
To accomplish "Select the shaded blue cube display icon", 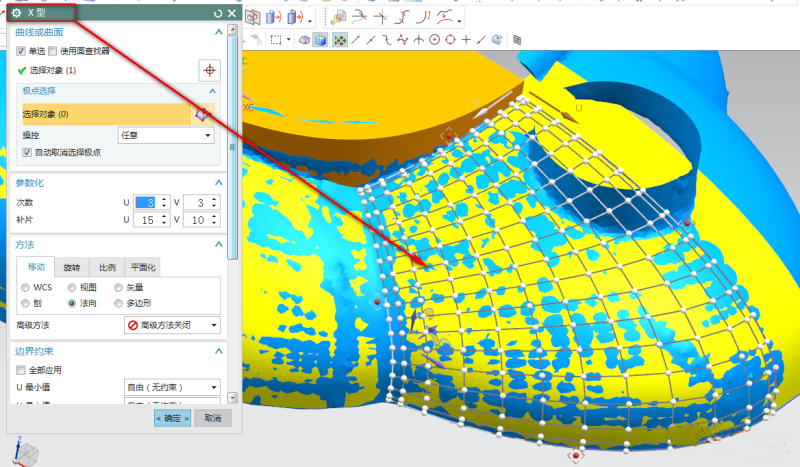I will pos(321,40).
